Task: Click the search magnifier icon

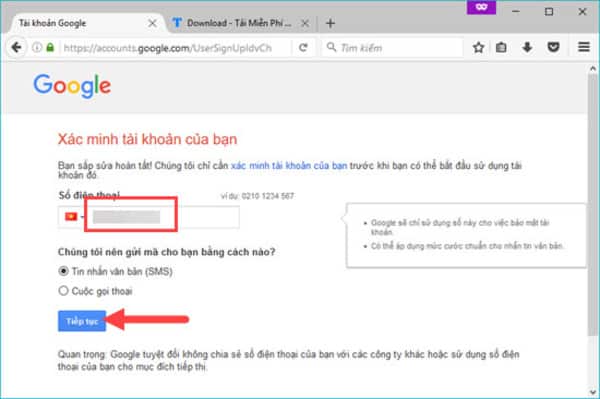Action: point(331,47)
